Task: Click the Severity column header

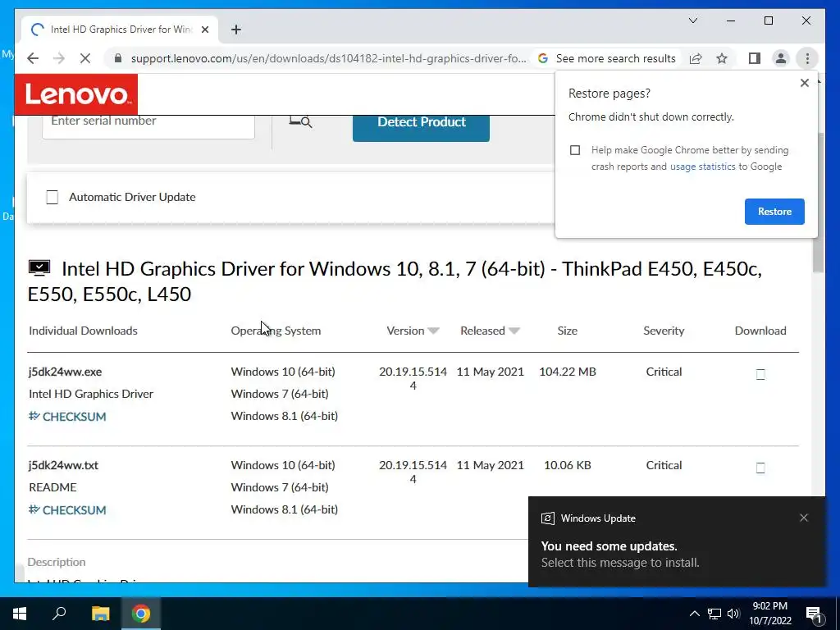Action: [664, 331]
